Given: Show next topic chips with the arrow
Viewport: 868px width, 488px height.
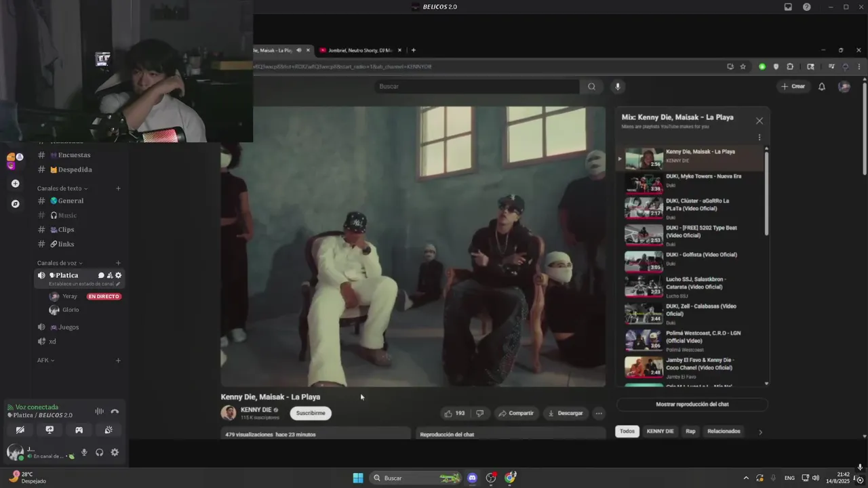Looking at the screenshot, I should click(x=759, y=432).
